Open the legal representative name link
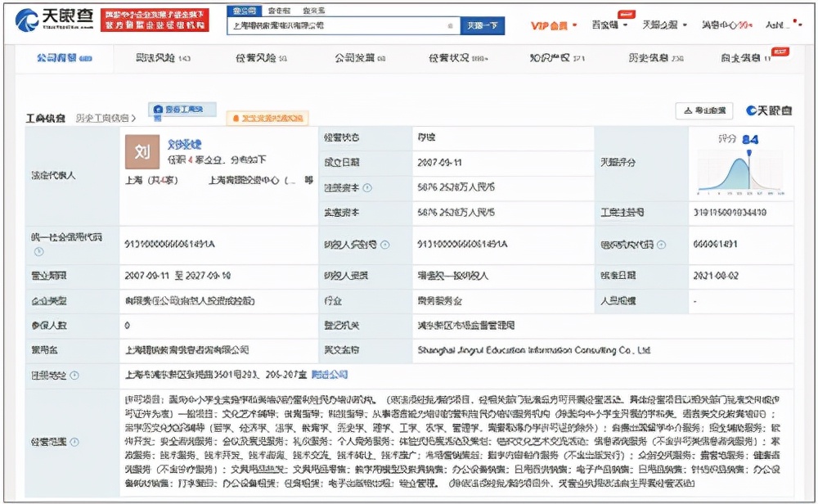Screen dimensions: 818x504 [184, 144]
